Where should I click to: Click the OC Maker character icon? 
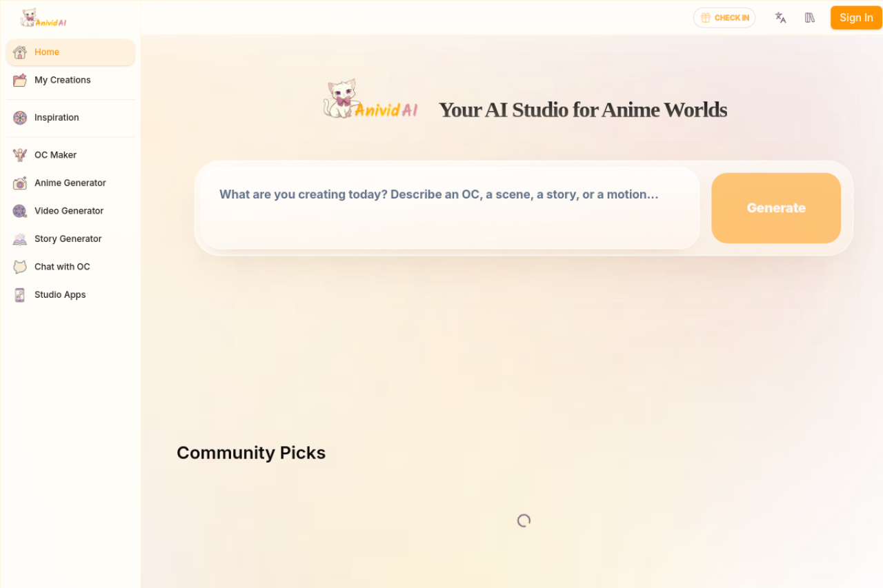tap(20, 155)
